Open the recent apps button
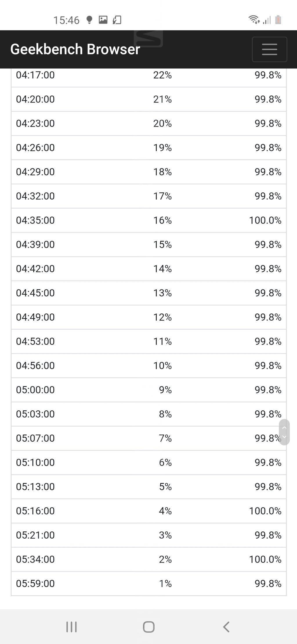297x644 pixels. coord(71,627)
